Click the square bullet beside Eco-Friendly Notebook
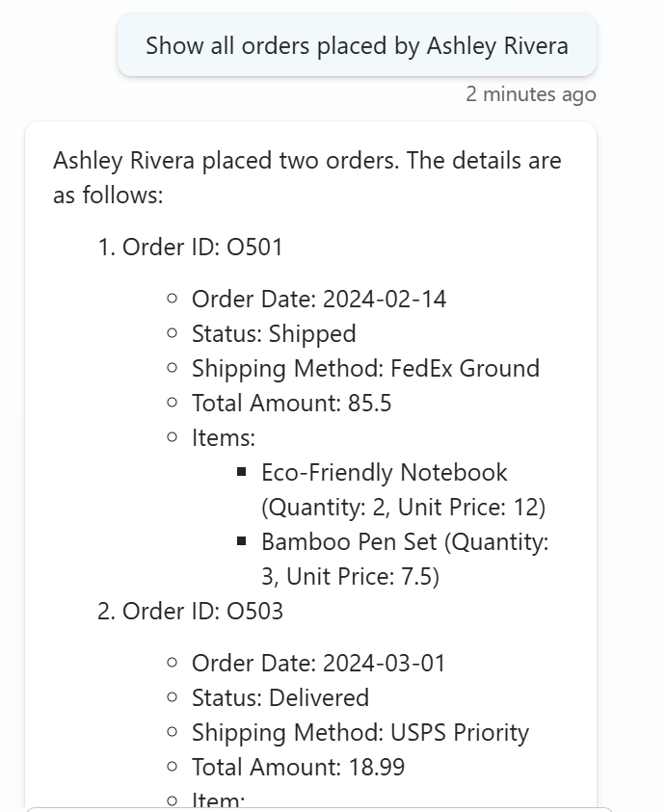Viewport: 666px width, 812px height. tap(241, 473)
